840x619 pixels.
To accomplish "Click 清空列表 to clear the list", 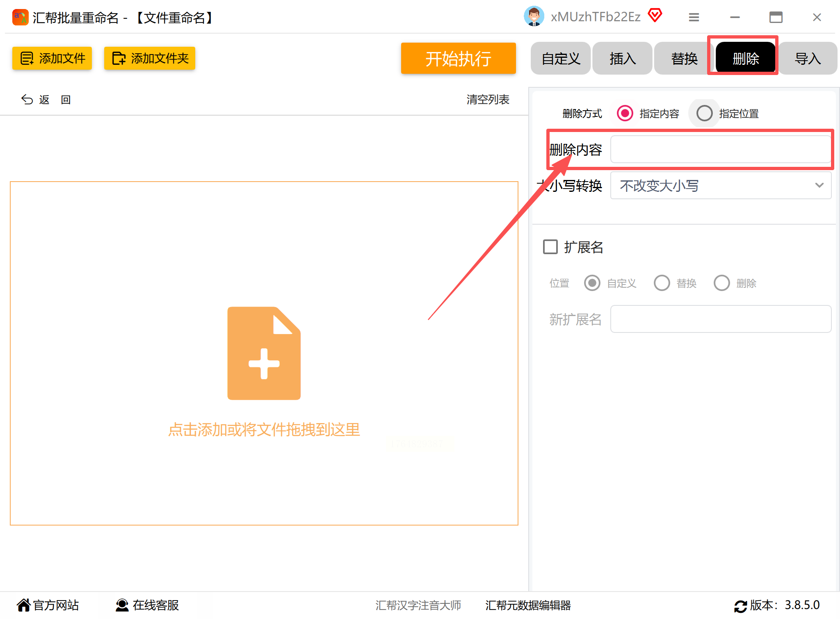I will [x=488, y=100].
